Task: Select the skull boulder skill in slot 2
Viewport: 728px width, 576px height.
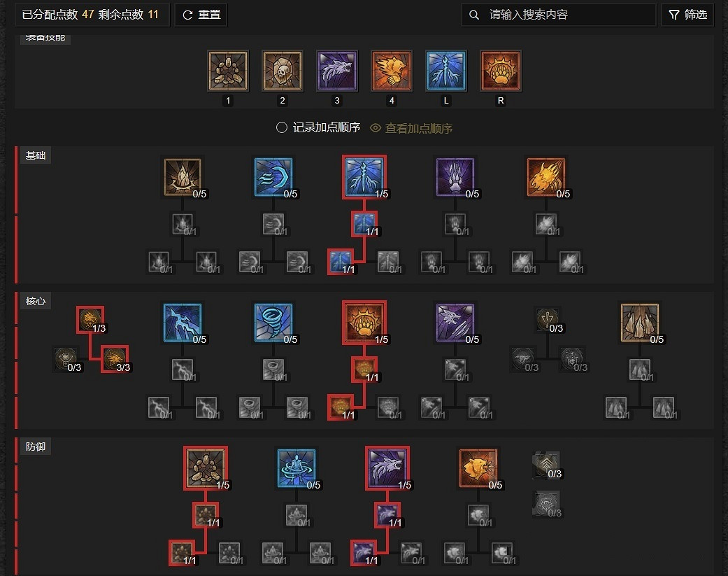Action: point(283,71)
